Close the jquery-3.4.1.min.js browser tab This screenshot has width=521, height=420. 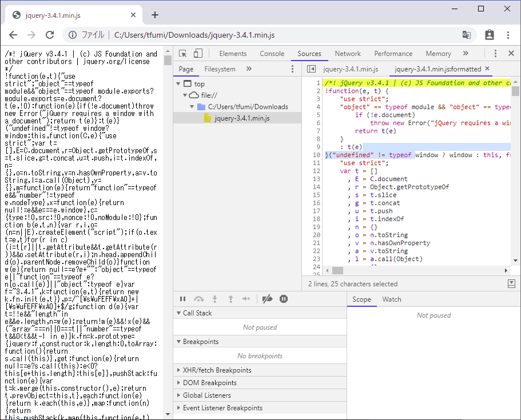point(133,15)
